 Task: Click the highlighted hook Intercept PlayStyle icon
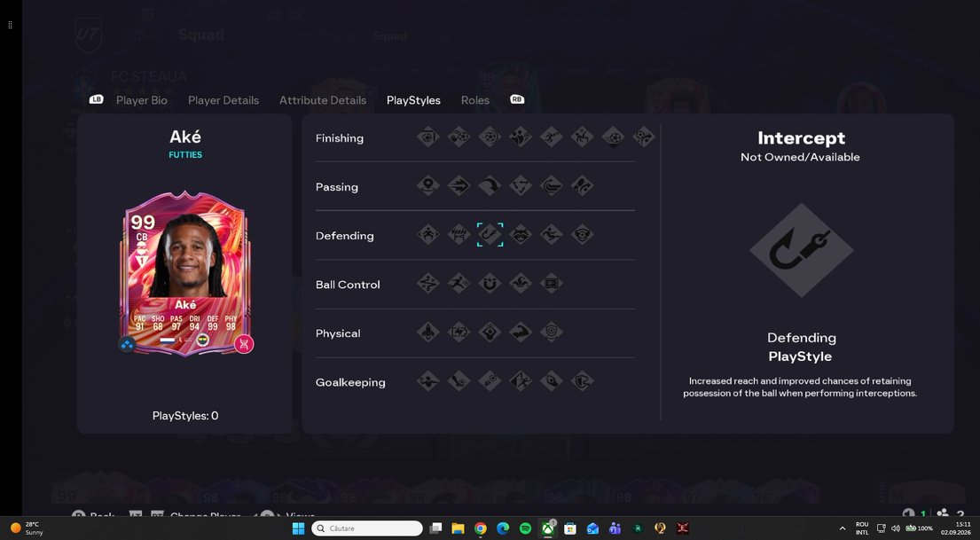point(490,234)
